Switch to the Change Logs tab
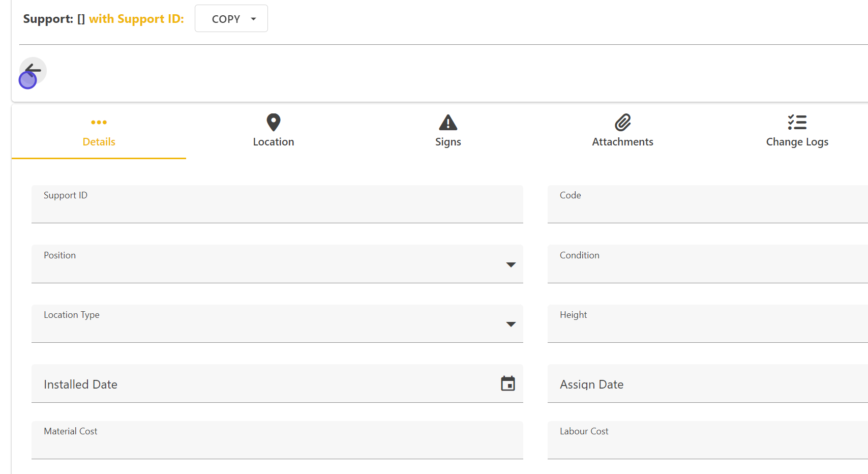Viewport: 868px width, 474px height. click(797, 142)
